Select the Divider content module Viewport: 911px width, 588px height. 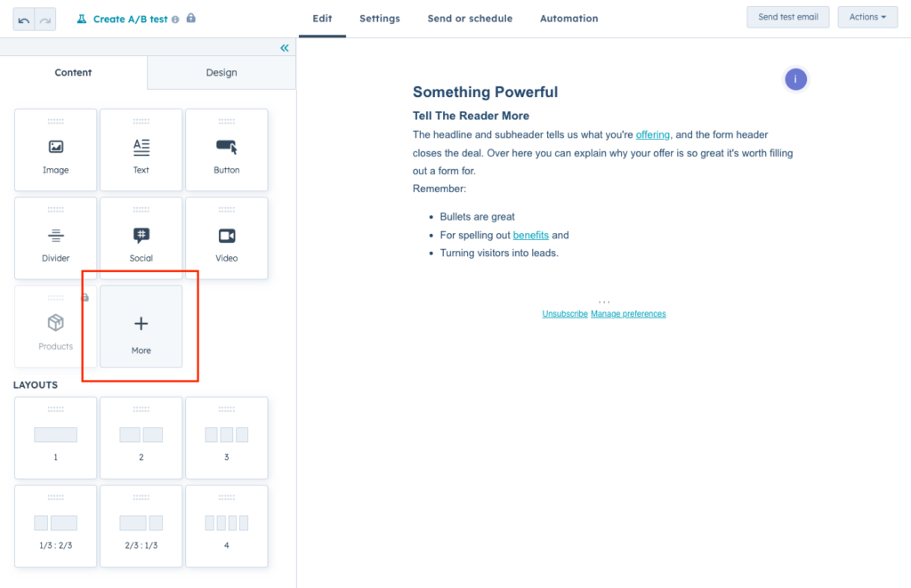tap(56, 238)
